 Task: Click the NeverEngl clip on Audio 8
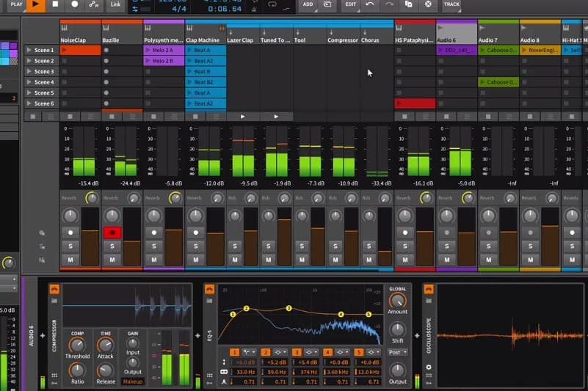click(x=540, y=50)
